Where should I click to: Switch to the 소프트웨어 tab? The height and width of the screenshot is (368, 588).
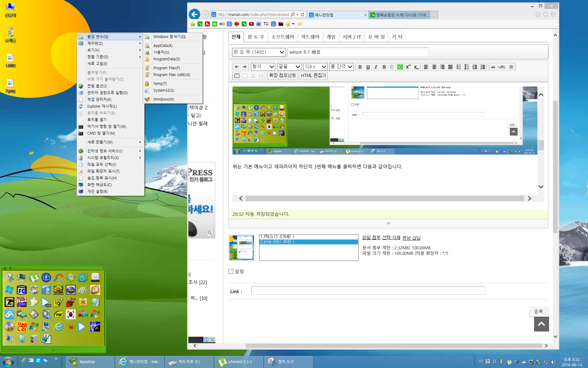click(x=283, y=37)
